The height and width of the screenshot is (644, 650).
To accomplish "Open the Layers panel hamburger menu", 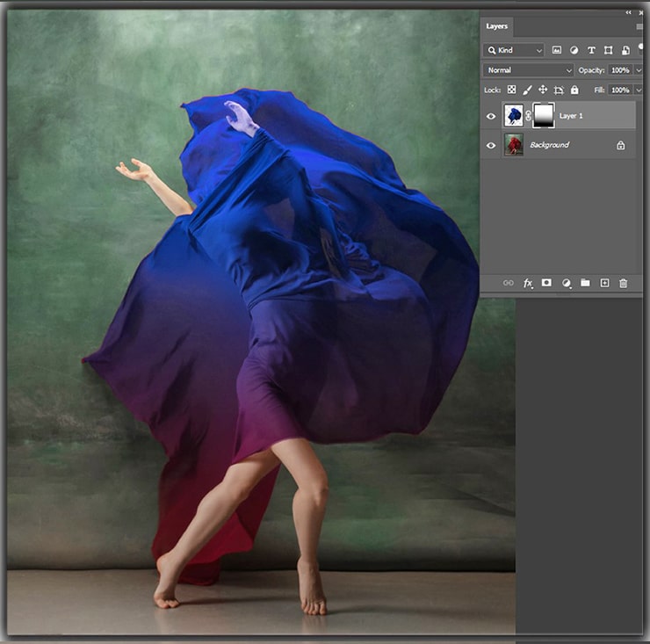I will tap(639, 26).
